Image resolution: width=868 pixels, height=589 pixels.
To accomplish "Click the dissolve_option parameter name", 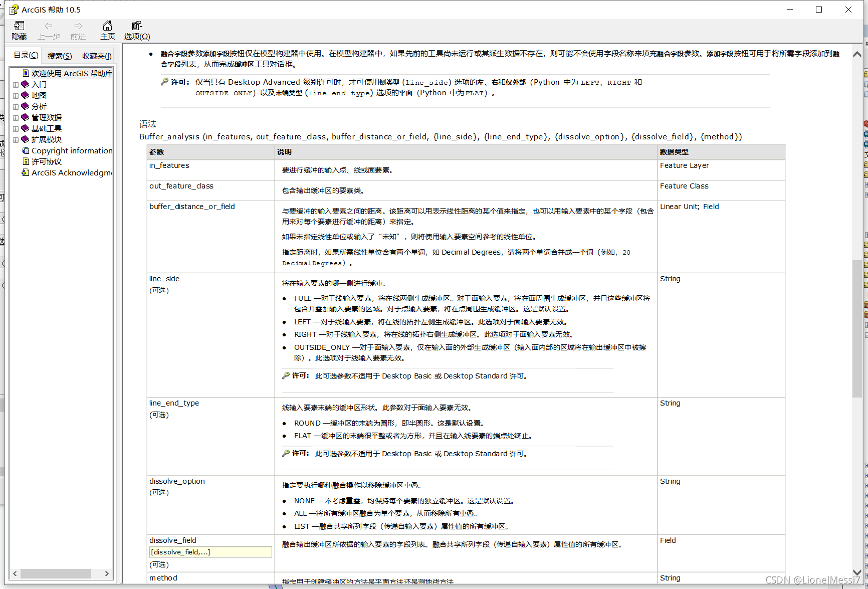I will [177, 481].
